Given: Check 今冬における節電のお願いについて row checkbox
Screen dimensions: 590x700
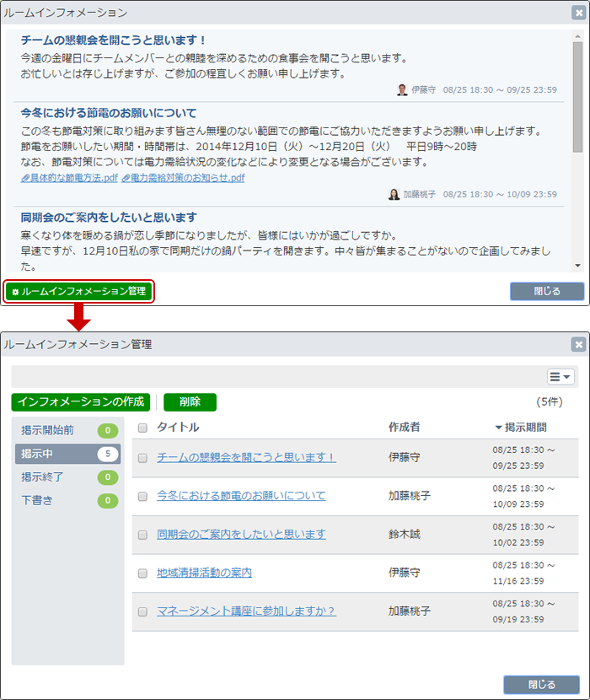Looking at the screenshot, I should [142, 497].
